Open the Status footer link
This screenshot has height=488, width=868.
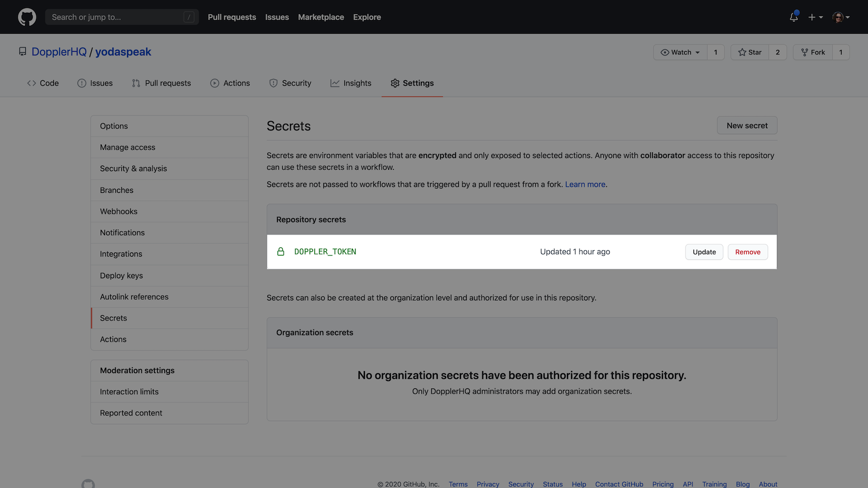point(553,484)
